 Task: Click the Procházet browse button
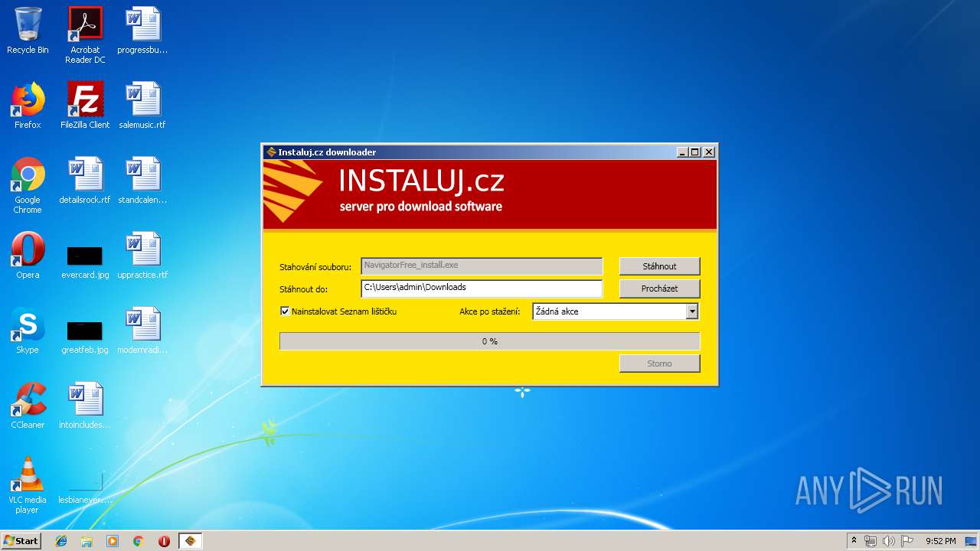click(659, 289)
